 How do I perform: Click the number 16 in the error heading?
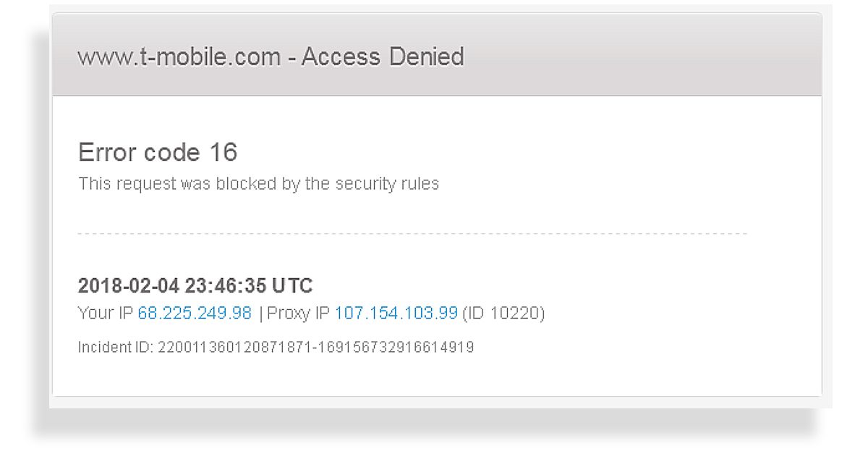[223, 153]
